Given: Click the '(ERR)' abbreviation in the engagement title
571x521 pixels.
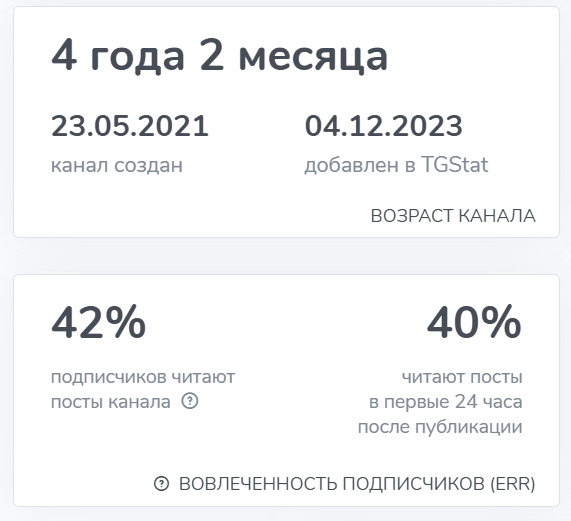Looking at the screenshot, I should 513,484.
